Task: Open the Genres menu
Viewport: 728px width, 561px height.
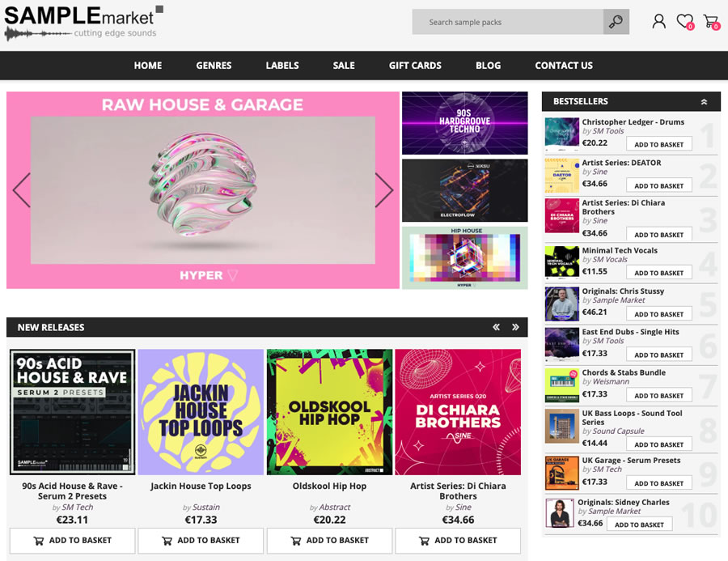Action: (x=214, y=66)
